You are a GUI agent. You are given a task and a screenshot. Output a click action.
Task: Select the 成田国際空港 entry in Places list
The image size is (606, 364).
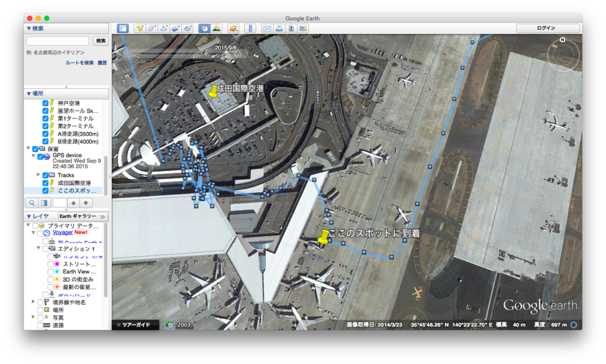[74, 183]
